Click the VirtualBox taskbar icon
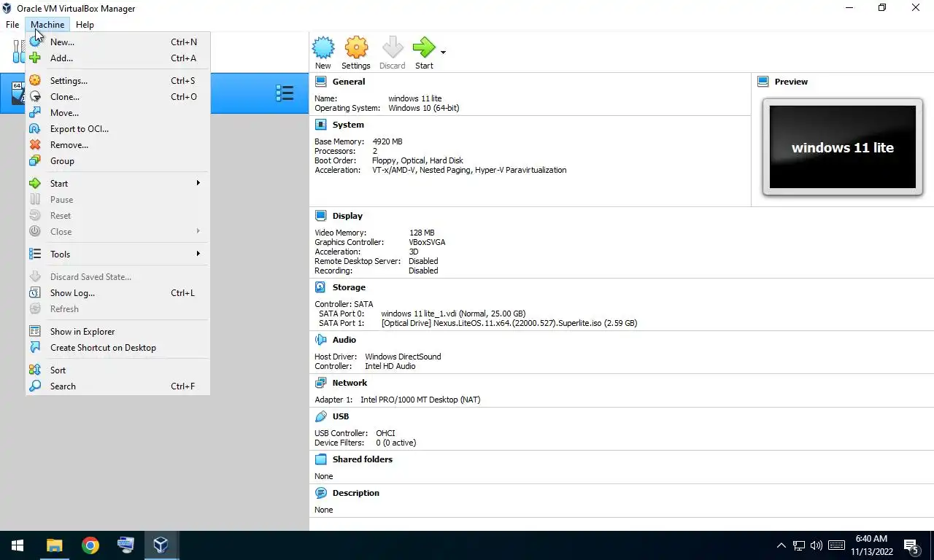 161,545
